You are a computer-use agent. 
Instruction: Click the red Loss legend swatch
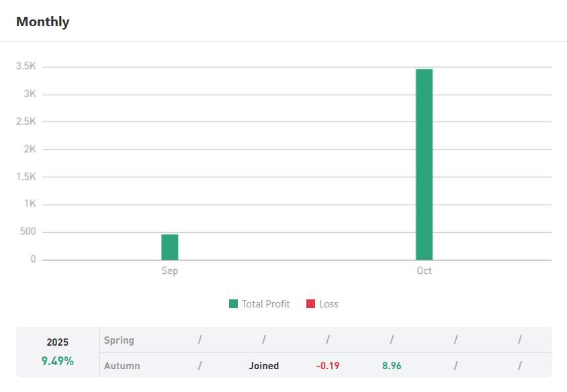point(310,304)
